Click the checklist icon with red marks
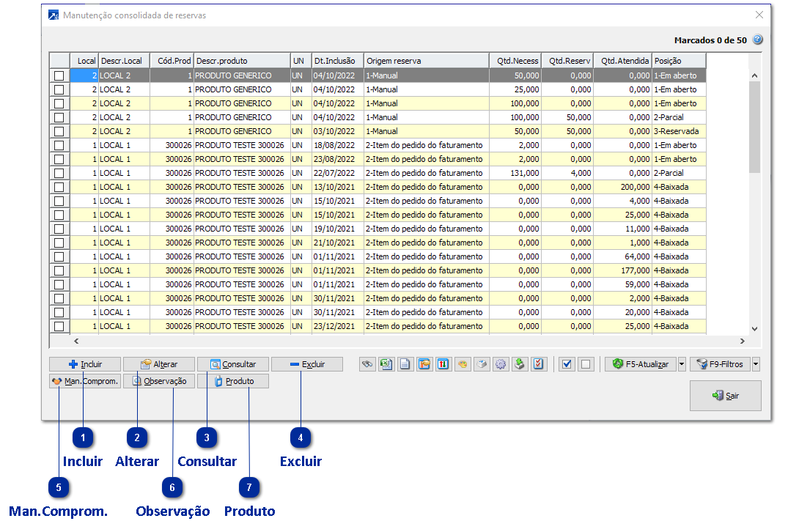This screenshot has height=532, width=788. click(x=539, y=364)
